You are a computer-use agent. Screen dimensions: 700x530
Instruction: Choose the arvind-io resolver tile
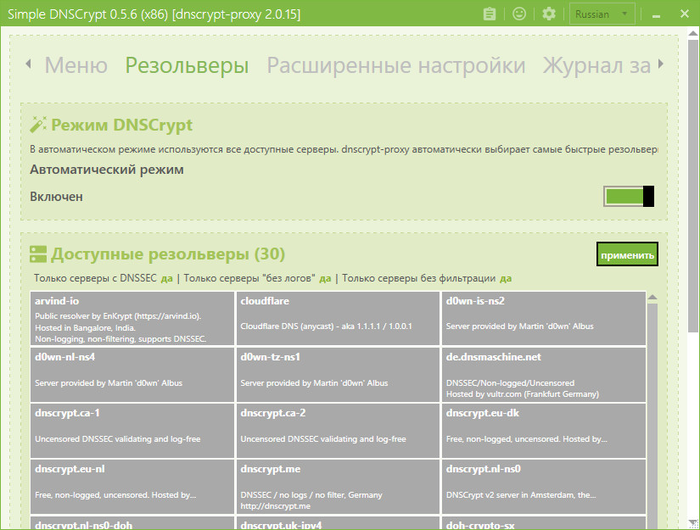[x=132, y=318]
